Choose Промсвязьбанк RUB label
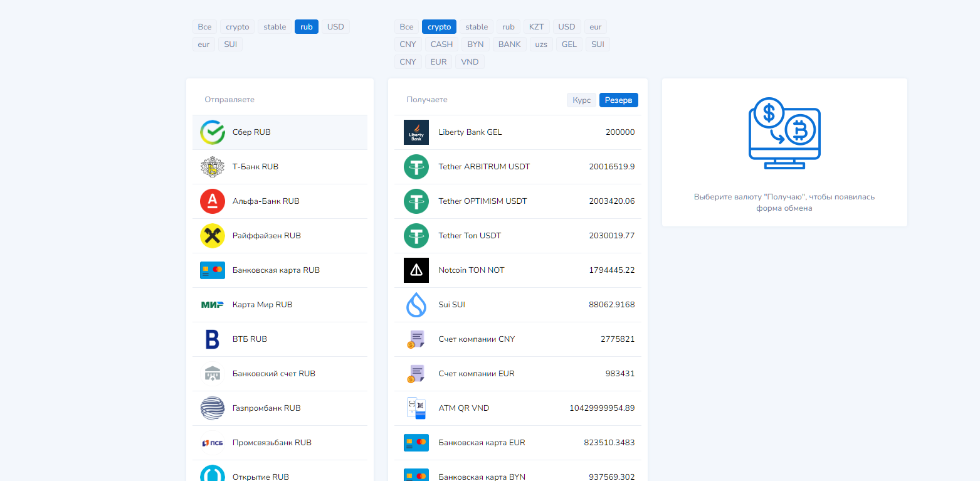The width and height of the screenshot is (980, 481). (271, 443)
